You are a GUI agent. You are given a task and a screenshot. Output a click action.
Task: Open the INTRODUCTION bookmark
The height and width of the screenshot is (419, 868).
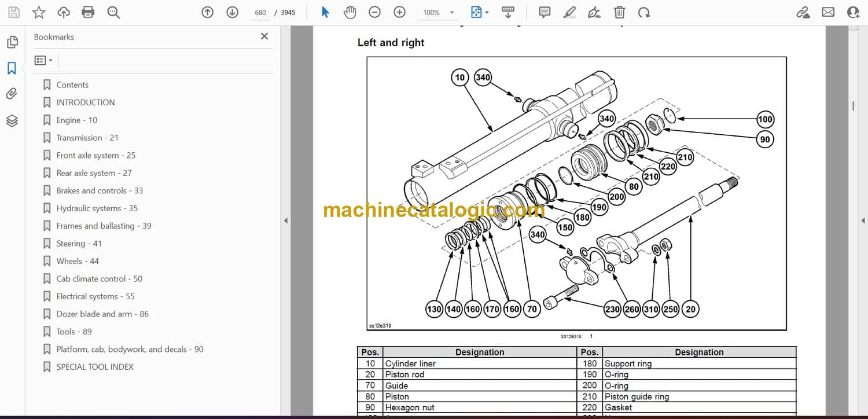(86, 102)
